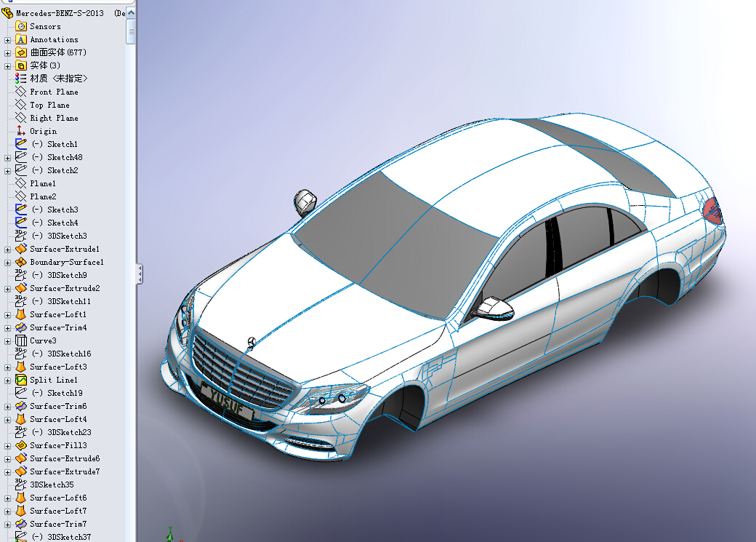Image resolution: width=756 pixels, height=542 pixels.
Task: Select the Top Plane icon
Action: click(x=21, y=105)
